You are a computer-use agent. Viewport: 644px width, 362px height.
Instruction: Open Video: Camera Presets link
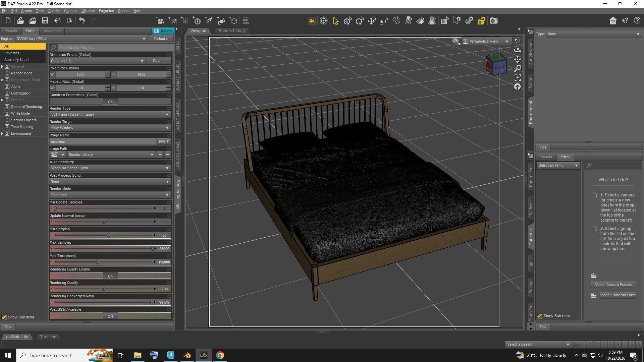point(613,285)
